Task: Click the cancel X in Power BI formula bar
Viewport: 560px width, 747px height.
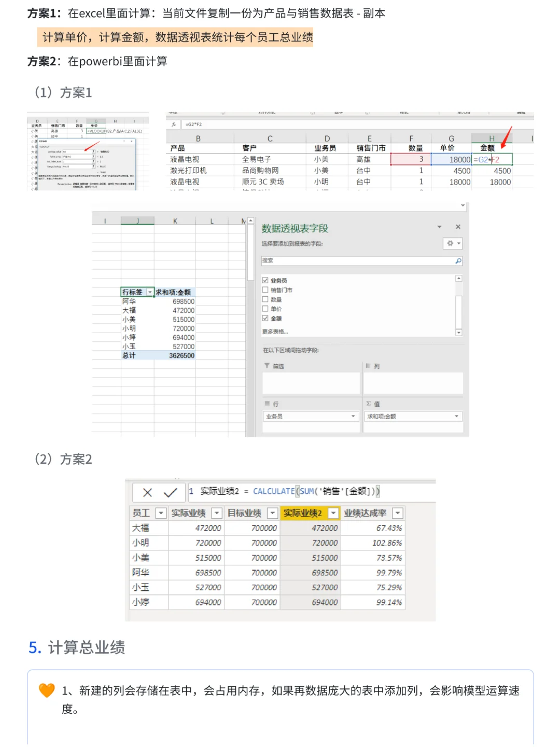Action: pyautogui.click(x=147, y=492)
